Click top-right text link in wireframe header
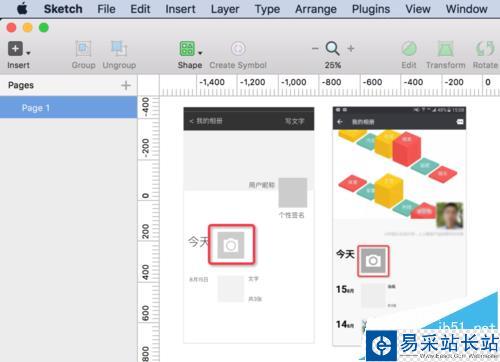The width and height of the screenshot is (500, 362). click(x=294, y=121)
